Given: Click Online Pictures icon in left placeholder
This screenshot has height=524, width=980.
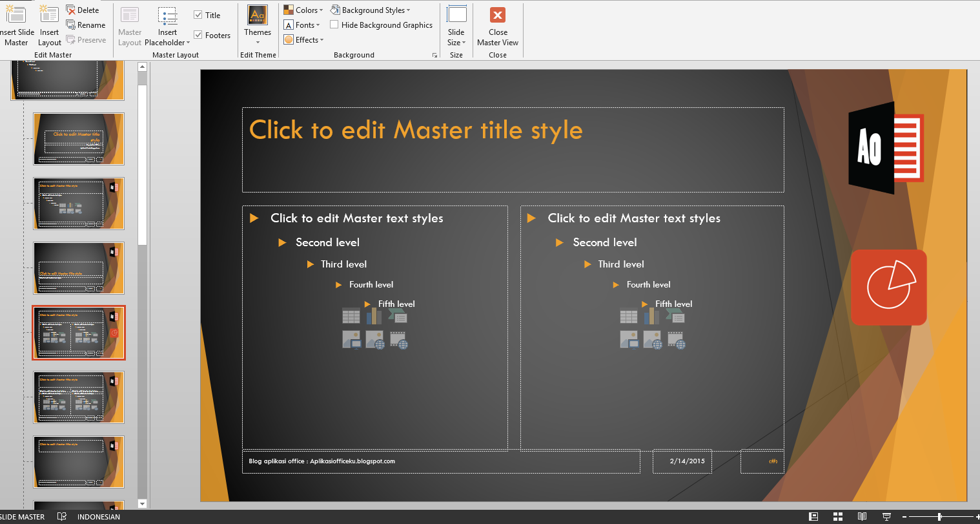Looking at the screenshot, I should (374, 340).
